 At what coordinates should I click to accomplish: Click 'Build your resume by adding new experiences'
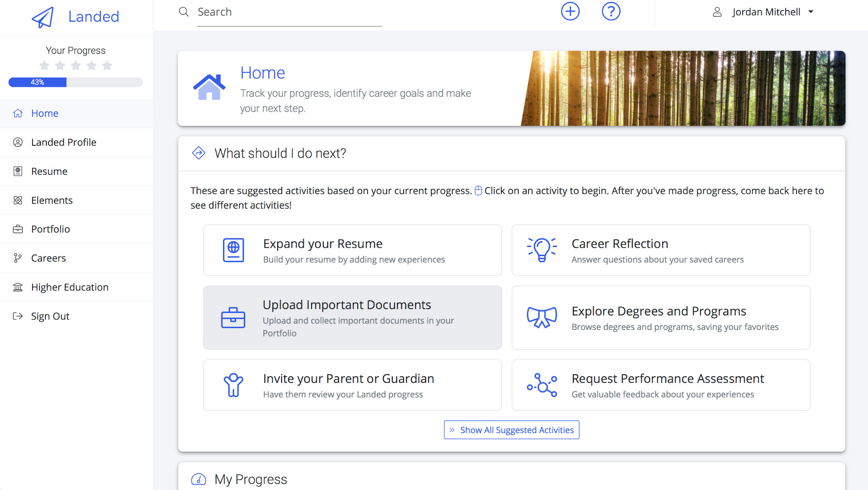tap(354, 260)
